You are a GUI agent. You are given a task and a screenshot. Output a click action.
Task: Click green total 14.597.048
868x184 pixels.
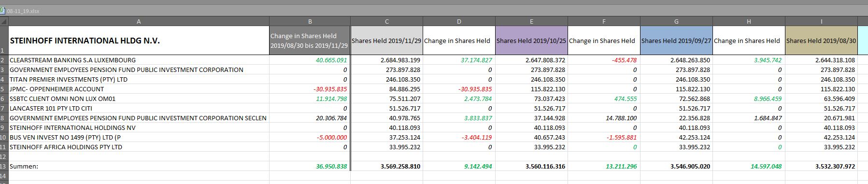pos(766,166)
